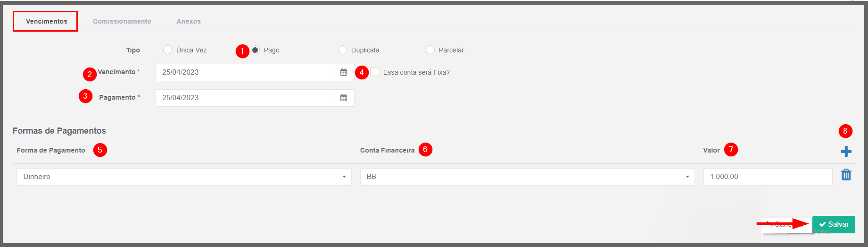Edit the Valor amount field 1.000,00
Screen dimensions: 868x247
point(768,177)
